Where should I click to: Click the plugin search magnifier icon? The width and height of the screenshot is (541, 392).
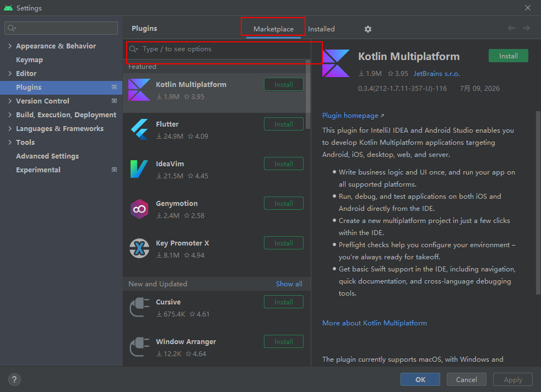point(133,49)
